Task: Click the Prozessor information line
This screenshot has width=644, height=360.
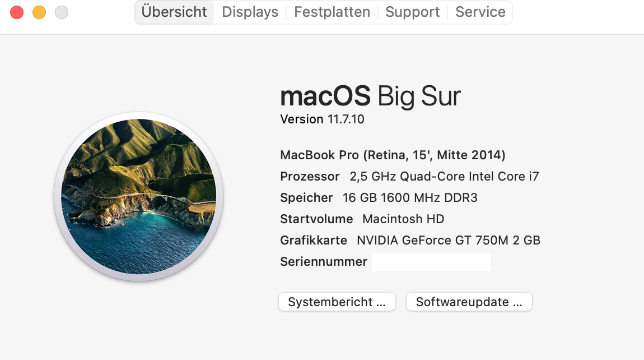Action: coord(409,177)
